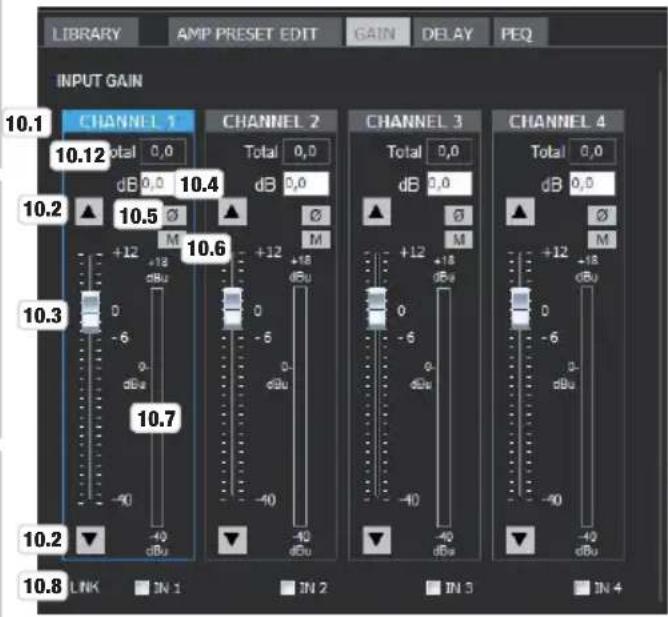Click Channel 3 Total gain value

tap(449, 151)
